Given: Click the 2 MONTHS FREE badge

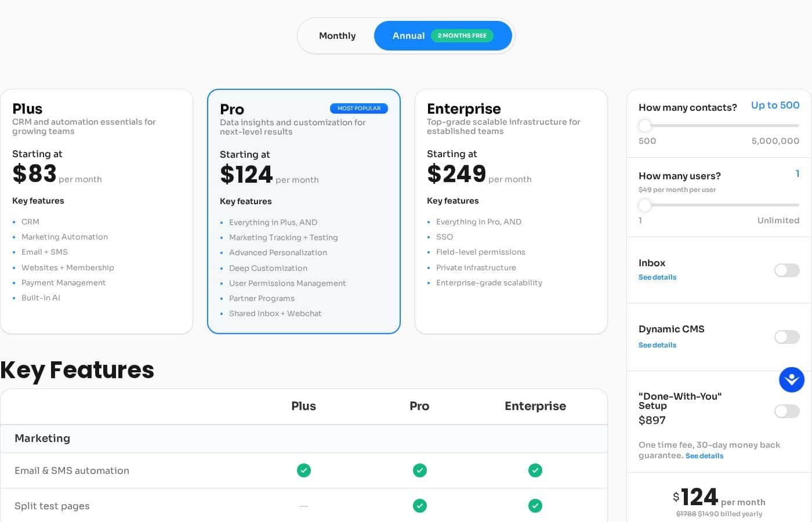Looking at the screenshot, I should pos(462,36).
